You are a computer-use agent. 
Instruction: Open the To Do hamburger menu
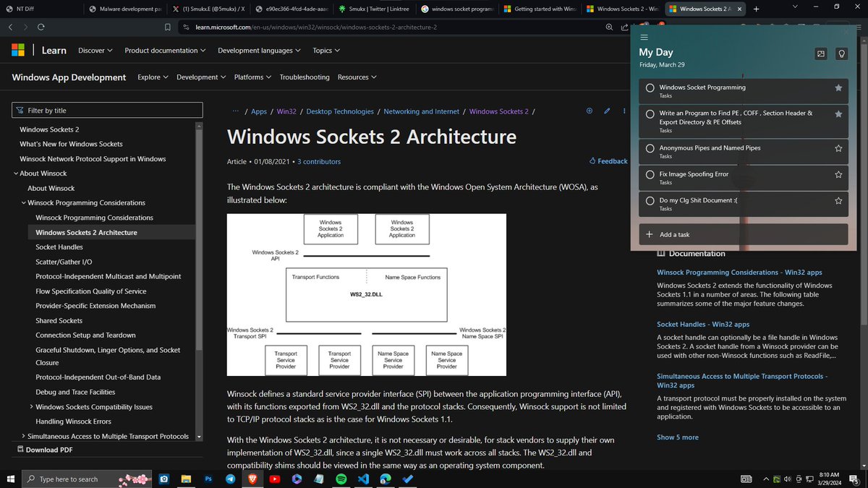click(644, 37)
